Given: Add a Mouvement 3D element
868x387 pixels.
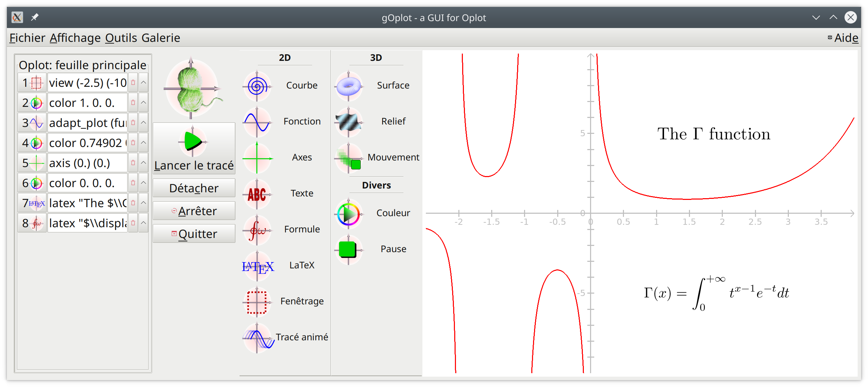Looking at the screenshot, I should 349,158.
